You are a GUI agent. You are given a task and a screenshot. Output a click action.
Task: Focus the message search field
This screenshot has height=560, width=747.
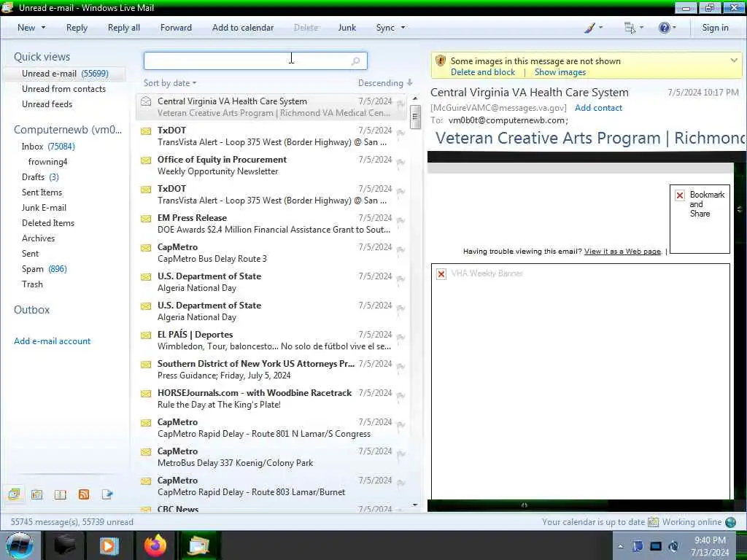(255, 61)
